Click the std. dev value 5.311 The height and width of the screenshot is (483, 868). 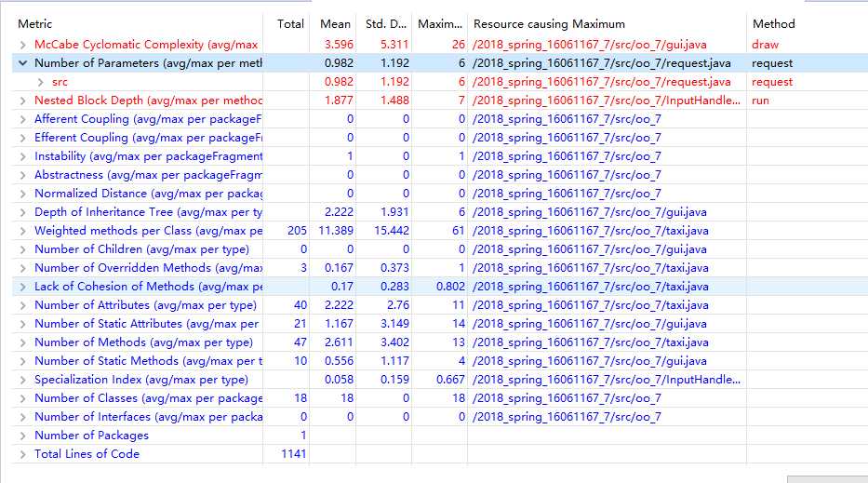click(394, 45)
